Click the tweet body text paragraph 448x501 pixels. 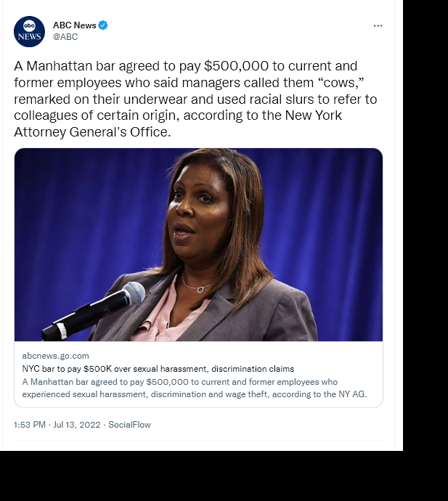tap(195, 99)
